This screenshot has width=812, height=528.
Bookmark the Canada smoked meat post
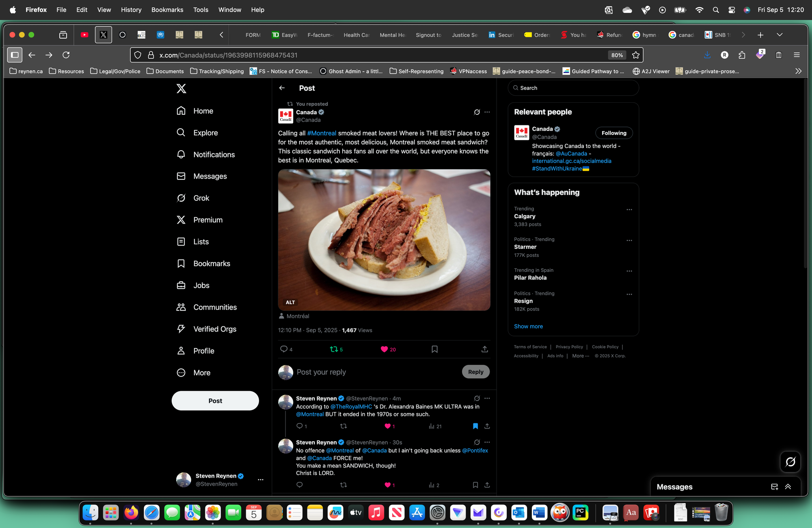click(434, 349)
